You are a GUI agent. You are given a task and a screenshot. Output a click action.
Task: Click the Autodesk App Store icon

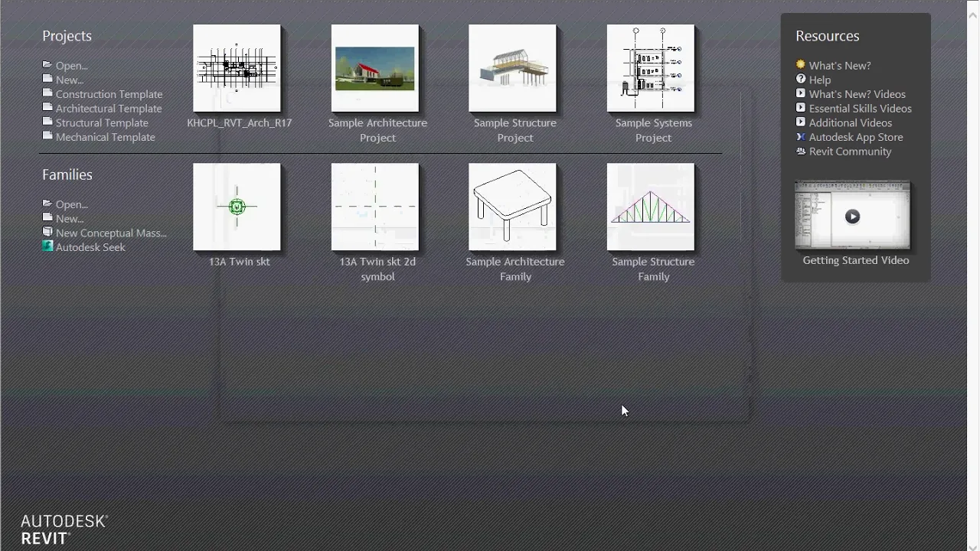coord(801,136)
